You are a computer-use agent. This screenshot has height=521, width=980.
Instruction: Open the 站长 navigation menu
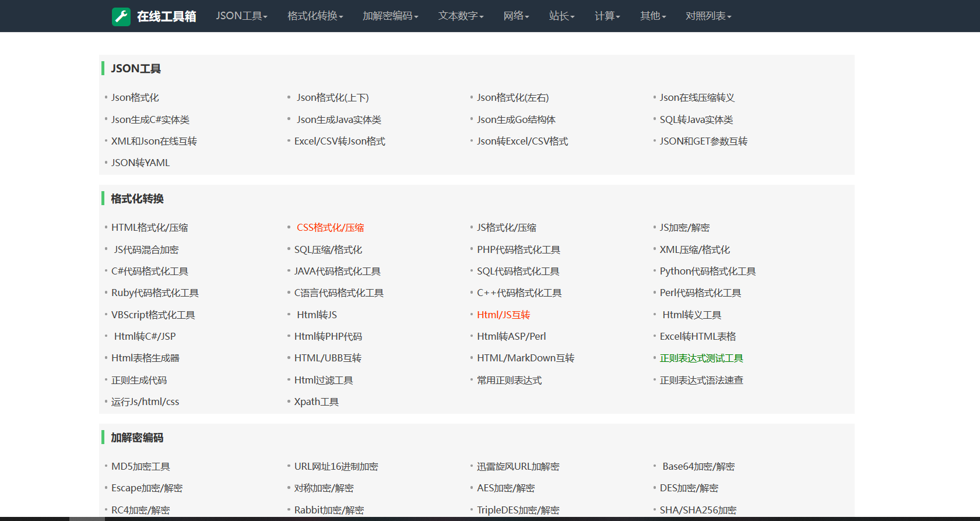coord(561,16)
